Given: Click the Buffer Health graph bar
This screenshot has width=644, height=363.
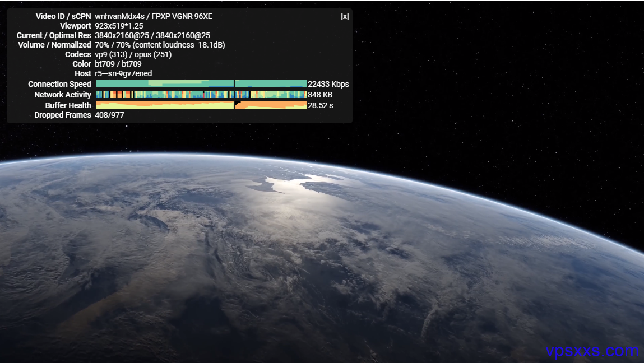Looking at the screenshot, I should click(201, 105).
